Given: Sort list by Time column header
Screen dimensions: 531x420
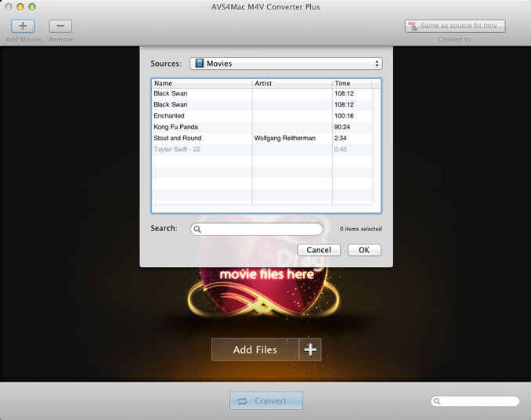Looking at the screenshot, I should pyautogui.click(x=352, y=83).
